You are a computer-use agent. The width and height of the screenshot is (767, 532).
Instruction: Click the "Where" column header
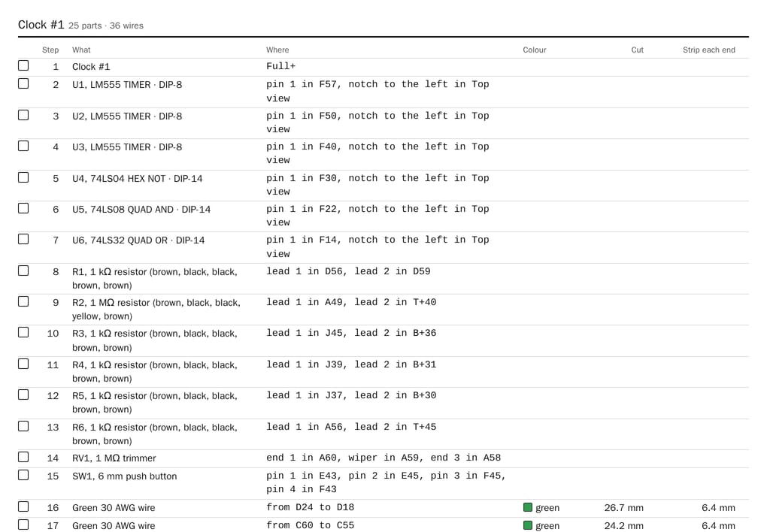point(277,50)
